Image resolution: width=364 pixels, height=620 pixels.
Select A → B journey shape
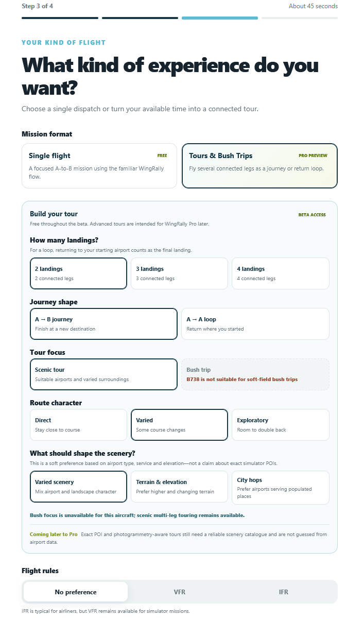click(x=103, y=324)
